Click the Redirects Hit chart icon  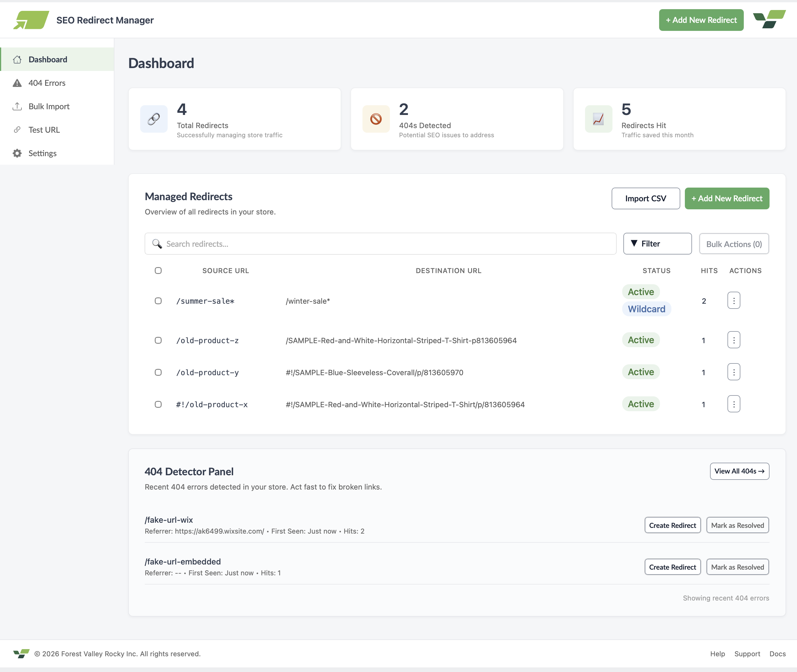(598, 119)
